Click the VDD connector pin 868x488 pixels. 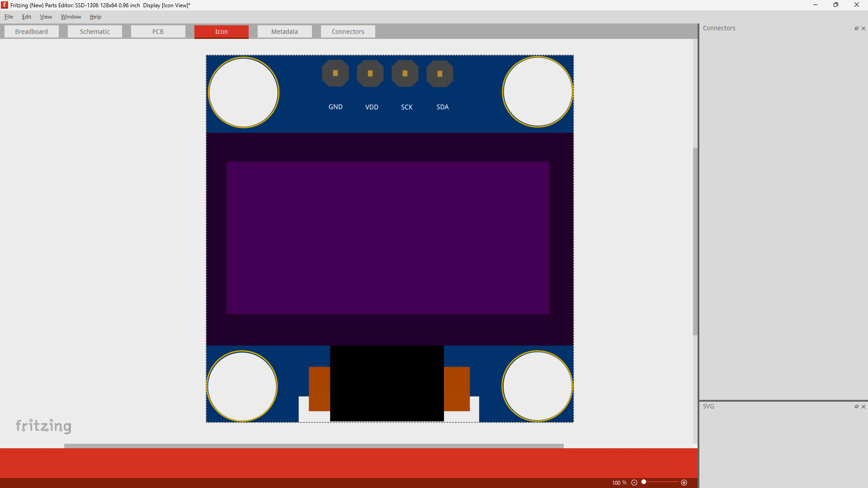(x=370, y=73)
